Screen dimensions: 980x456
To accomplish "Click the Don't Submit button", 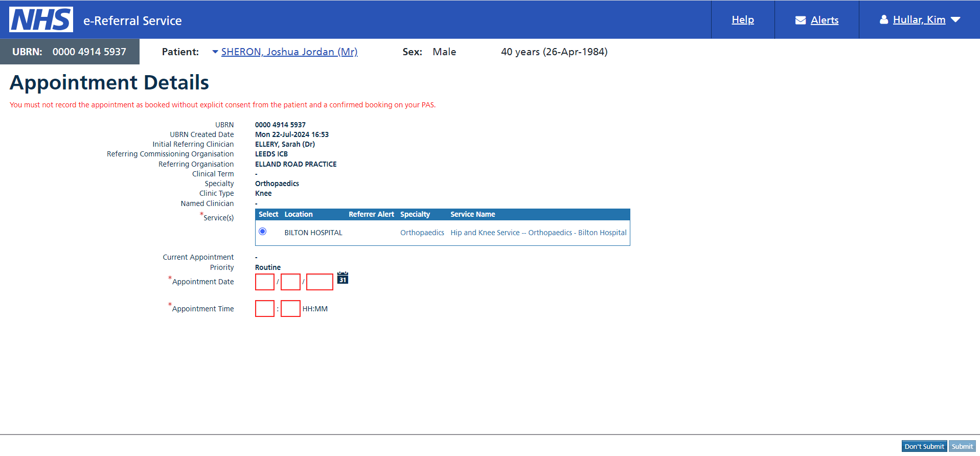I will pyautogui.click(x=924, y=446).
